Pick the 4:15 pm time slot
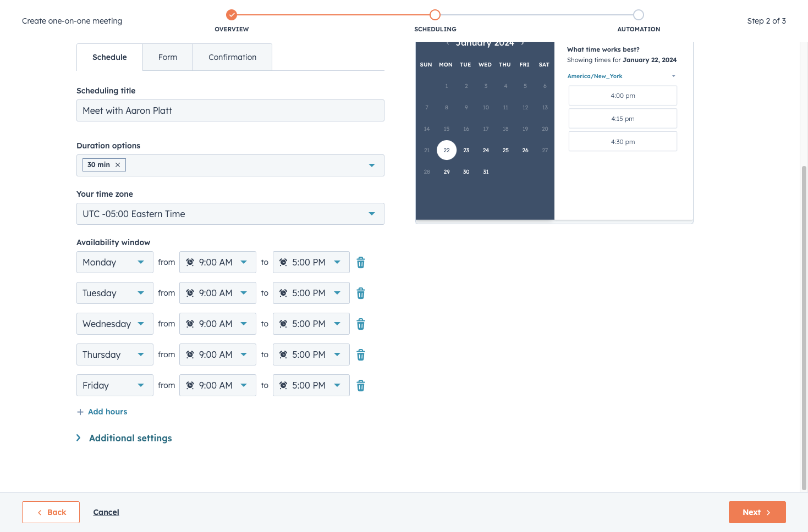This screenshot has height=532, width=808. click(x=623, y=119)
